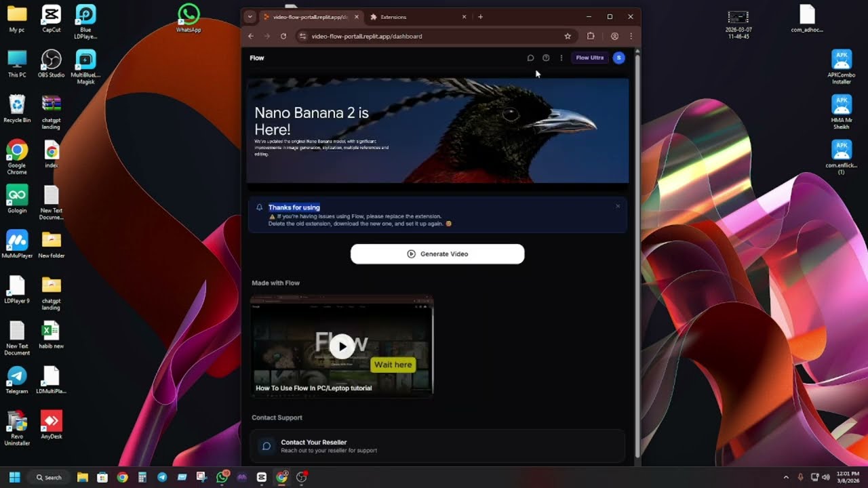Select the habib new Excel file
868x488 pixels.
point(51,335)
